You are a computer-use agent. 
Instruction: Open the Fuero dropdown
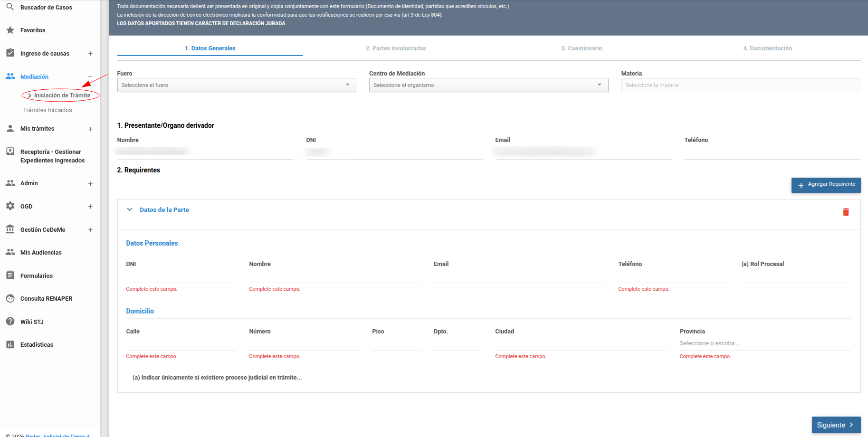236,85
